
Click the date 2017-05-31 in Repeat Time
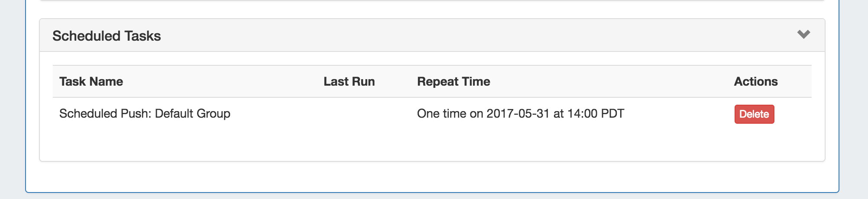click(518, 114)
